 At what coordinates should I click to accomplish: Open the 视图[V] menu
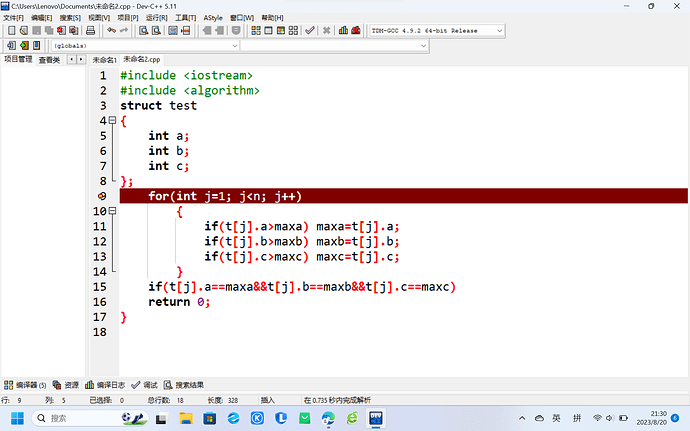tap(99, 18)
